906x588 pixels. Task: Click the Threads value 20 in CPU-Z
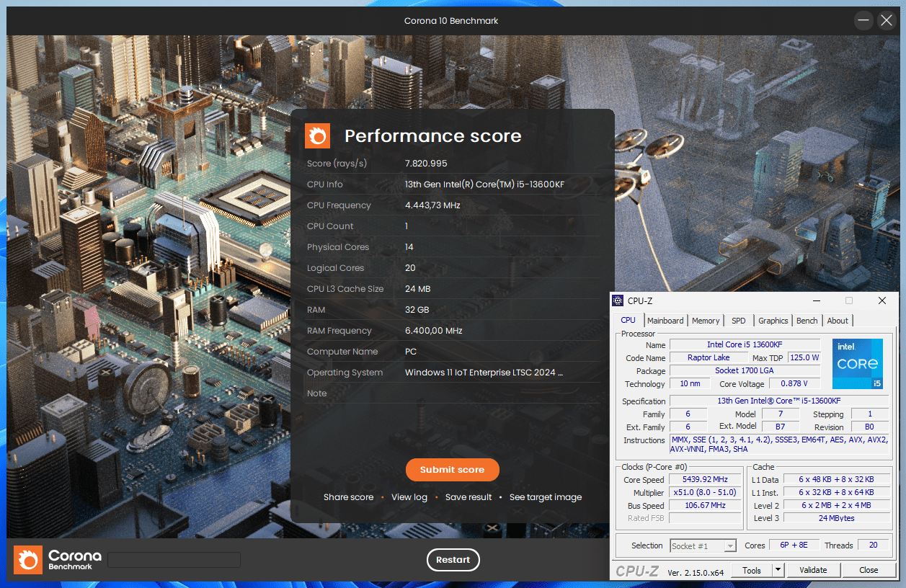873,545
